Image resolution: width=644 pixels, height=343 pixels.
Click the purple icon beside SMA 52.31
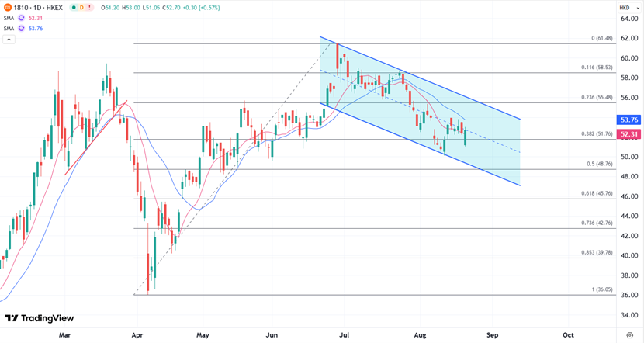point(22,18)
